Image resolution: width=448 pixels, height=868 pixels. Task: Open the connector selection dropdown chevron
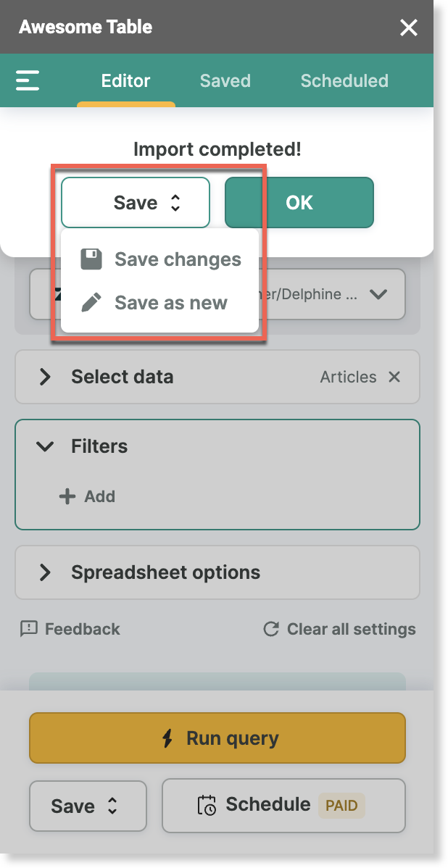(x=378, y=294)
